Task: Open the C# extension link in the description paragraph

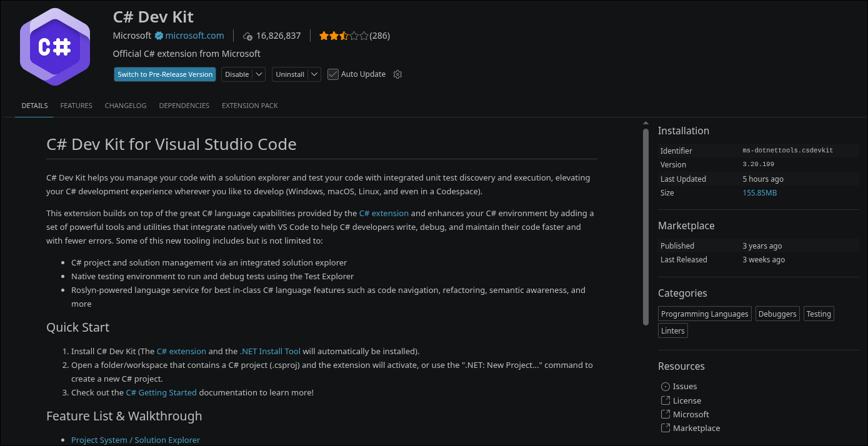Action: click(x=384, y=213)
